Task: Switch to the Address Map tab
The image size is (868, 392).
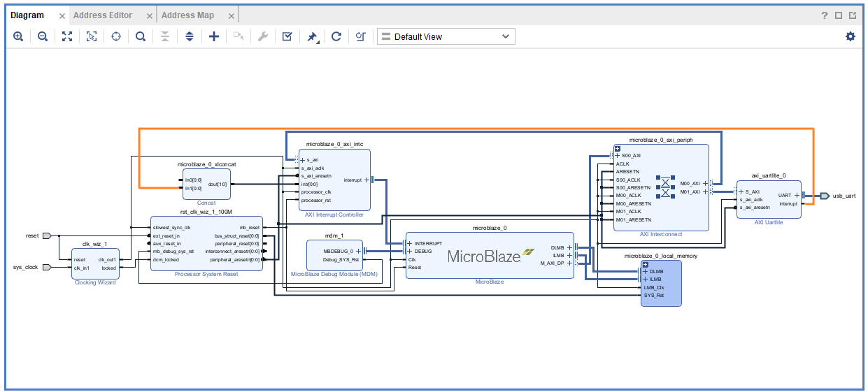Action: [187, 15]
